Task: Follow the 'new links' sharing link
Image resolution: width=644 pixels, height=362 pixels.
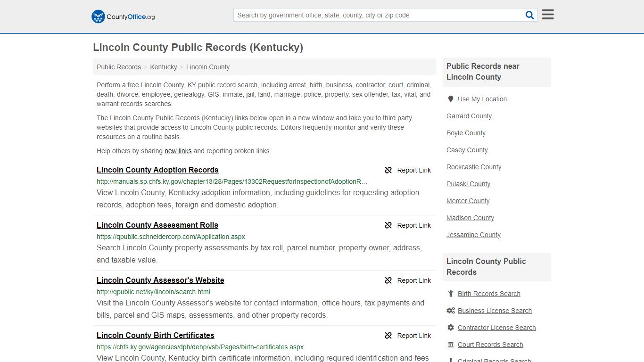Action: pyautogui.click(x=178, y=151)
